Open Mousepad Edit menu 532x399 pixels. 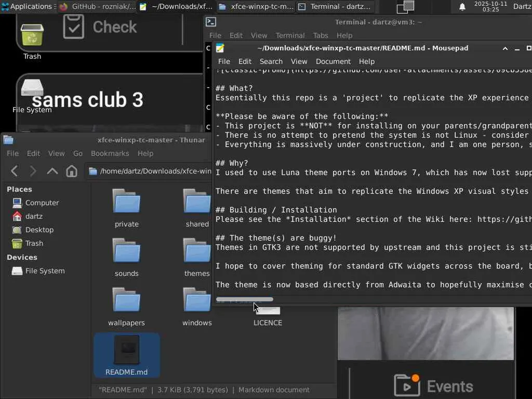coord(245,61)
